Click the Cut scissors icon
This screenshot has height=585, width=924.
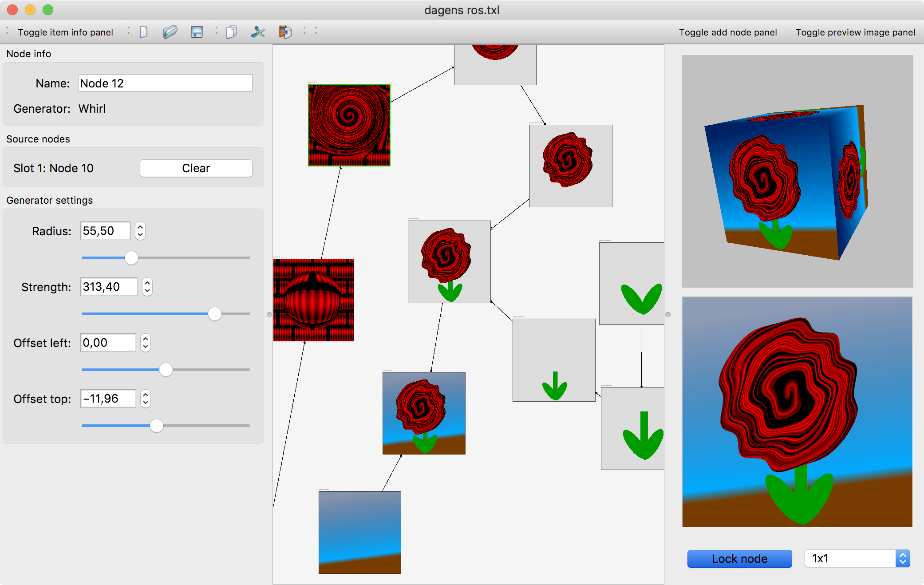tap(258, 32)
